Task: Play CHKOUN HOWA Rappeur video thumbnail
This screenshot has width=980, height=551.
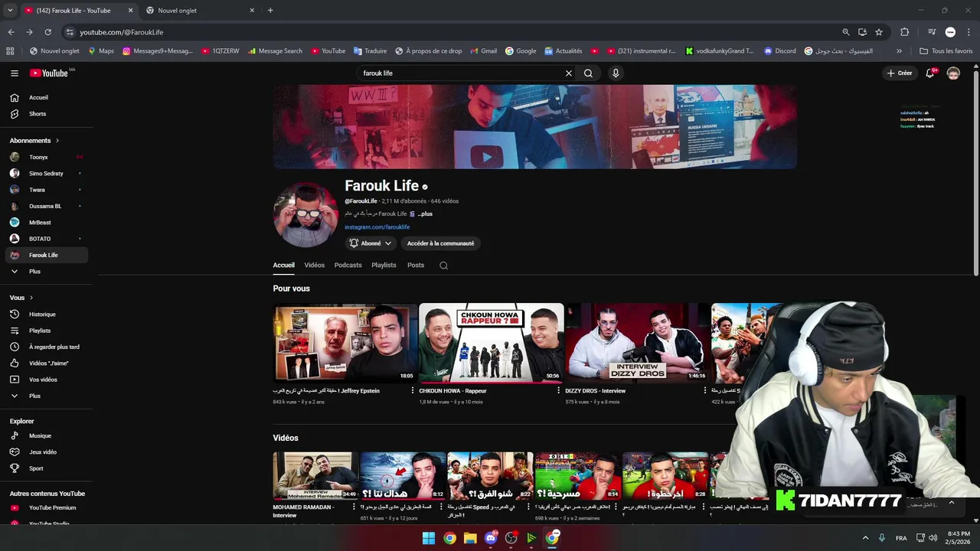Action: 491,343
